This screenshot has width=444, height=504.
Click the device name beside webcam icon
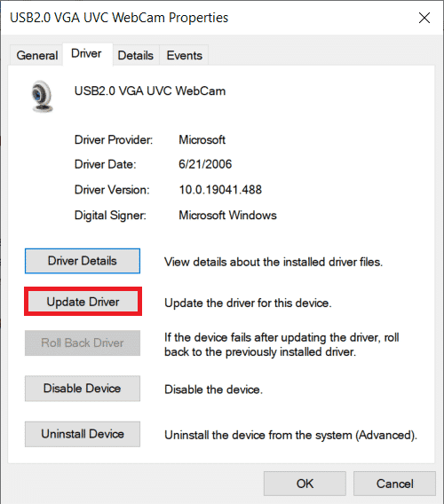coord(150,91)
